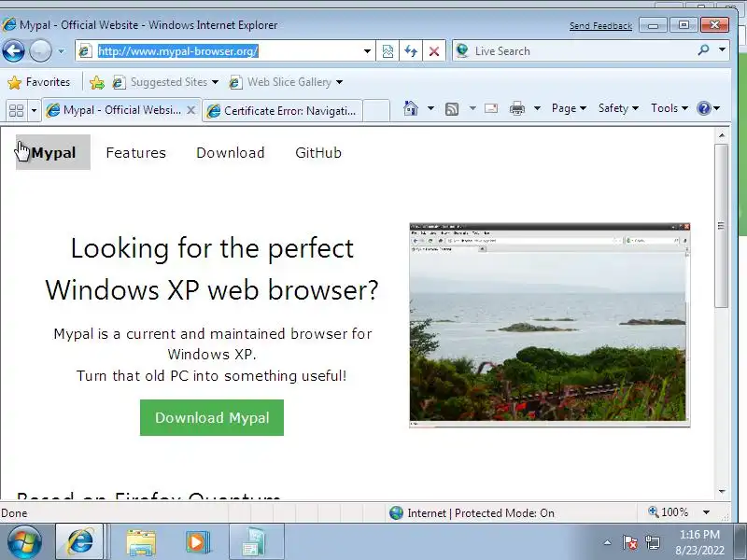The height and width of the screenshot is (560, 747).
Task: Click the Internet Explorer title bar icon
Action: pos(9,25)
